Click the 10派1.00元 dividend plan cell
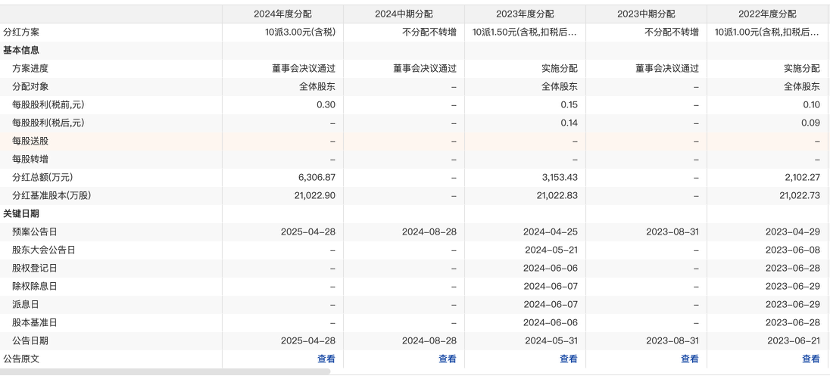The image size is (830, 380). point(768,32)
